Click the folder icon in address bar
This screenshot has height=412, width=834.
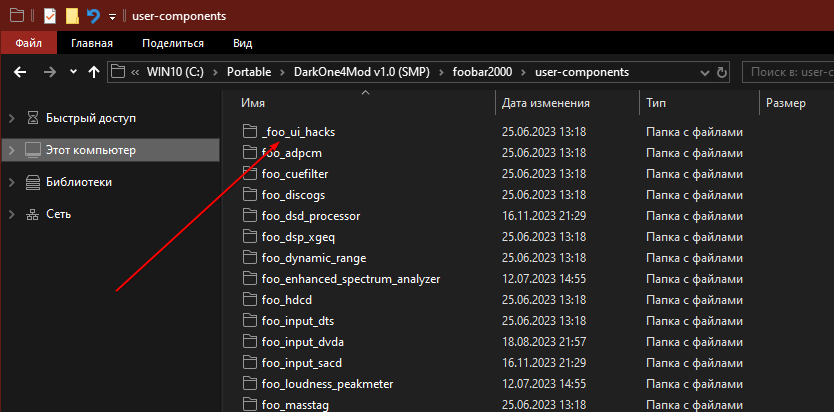[x=118, y=72]
